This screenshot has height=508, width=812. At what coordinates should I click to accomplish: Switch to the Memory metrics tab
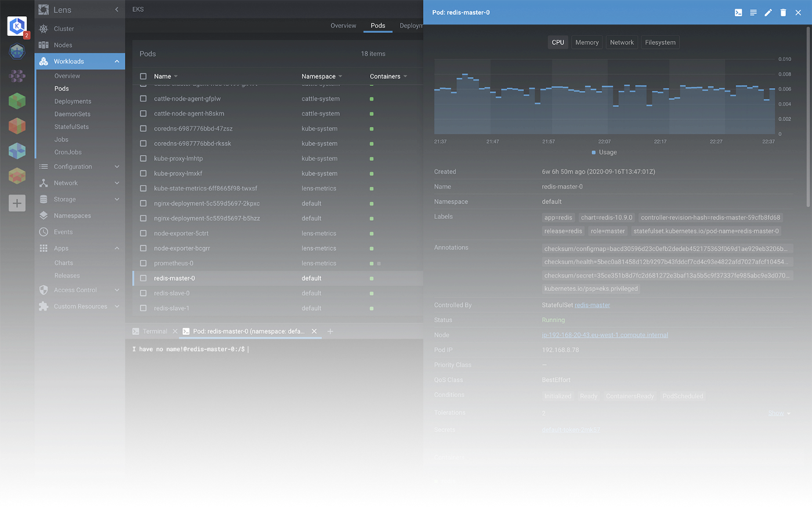click(x=587, y=42)
